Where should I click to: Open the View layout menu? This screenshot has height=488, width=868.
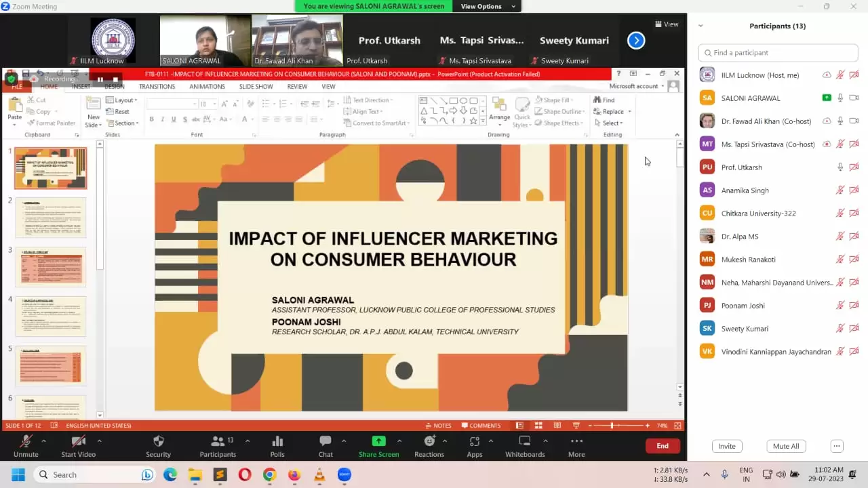point(666,24)
